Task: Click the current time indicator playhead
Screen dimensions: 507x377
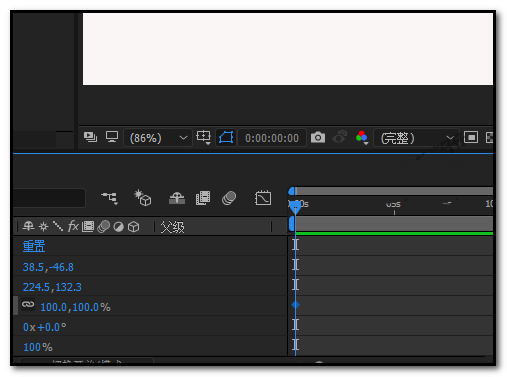Action: 295,207
